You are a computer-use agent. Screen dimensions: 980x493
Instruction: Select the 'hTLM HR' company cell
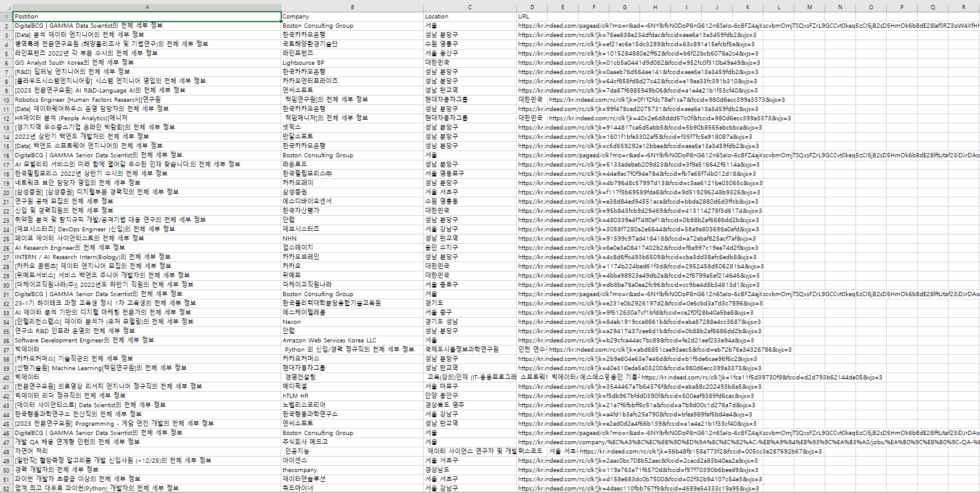tap(352, 396)
